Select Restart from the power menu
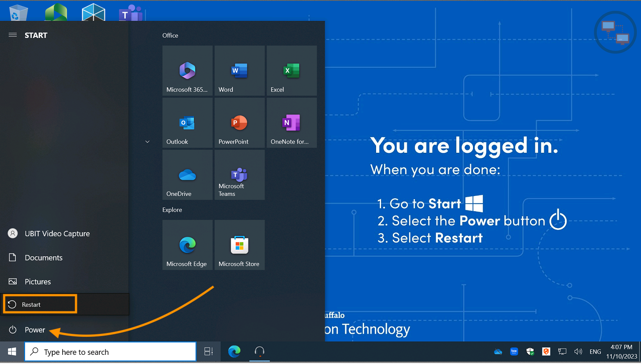Screen dimensions: 641x364 tap(40, 304)
